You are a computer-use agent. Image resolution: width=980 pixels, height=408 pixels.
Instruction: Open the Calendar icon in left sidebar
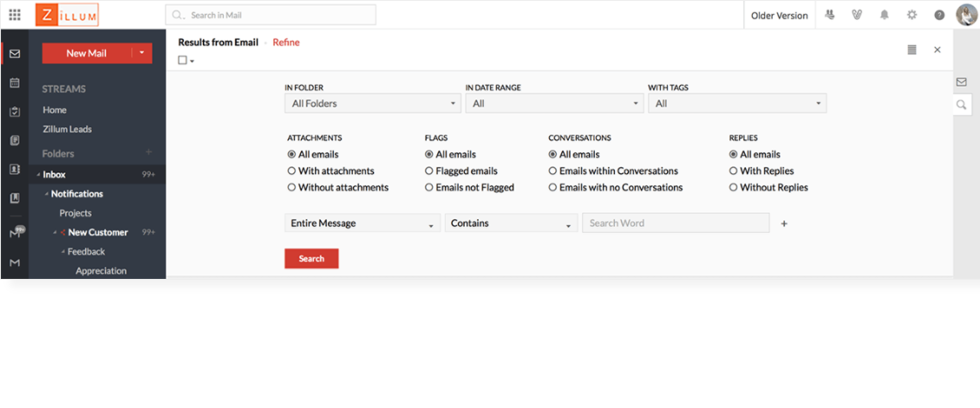15,82
